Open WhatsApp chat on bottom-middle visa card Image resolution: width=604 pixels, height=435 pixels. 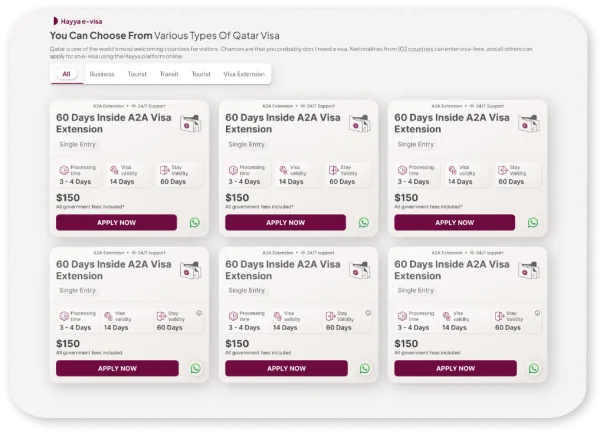[365, 369]
